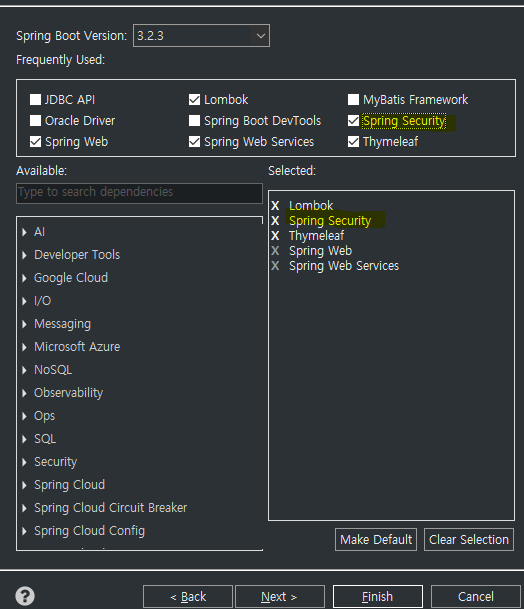Select Spring Web Services in Selected list

[x=344, y=266]
